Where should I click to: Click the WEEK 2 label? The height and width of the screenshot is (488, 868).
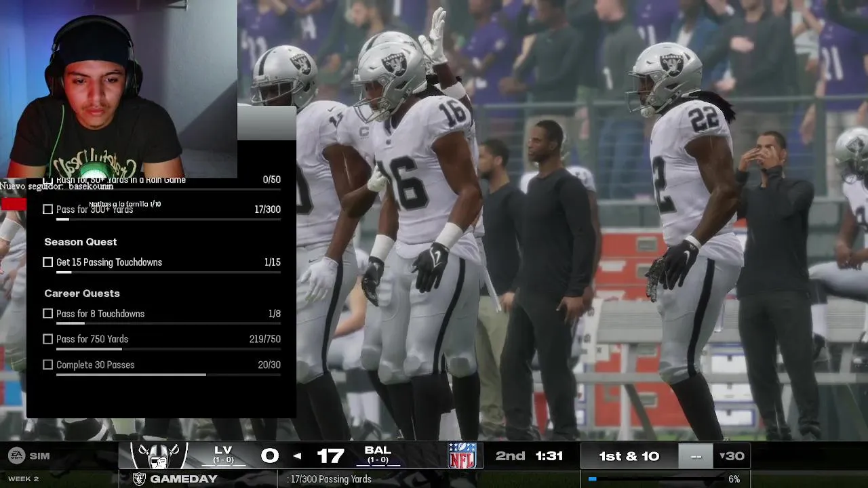(x=23, y=479)
